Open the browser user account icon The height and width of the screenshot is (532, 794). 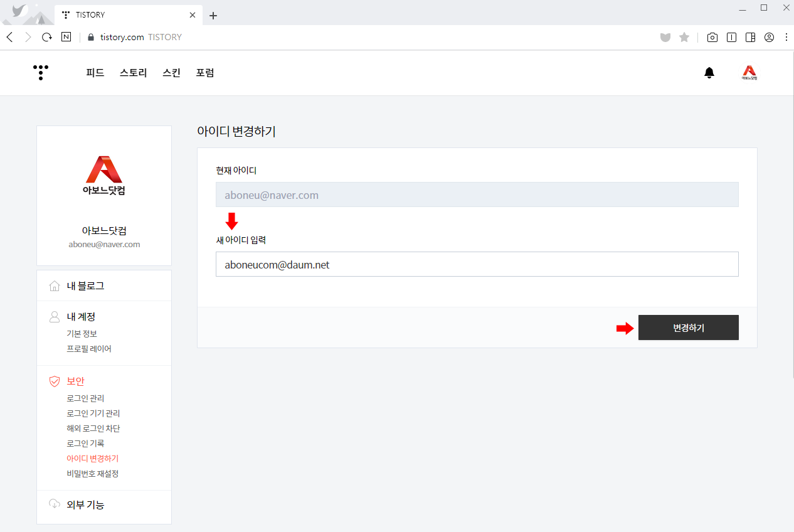pyautogui.click(x=769, y=37)
